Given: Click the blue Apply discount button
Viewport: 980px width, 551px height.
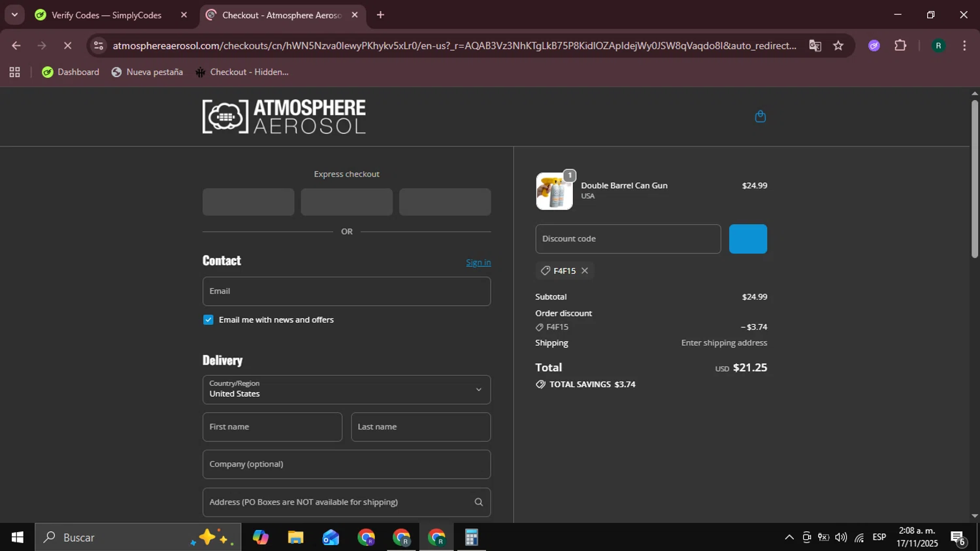Looking at the screenshot, I should point(748,239).
